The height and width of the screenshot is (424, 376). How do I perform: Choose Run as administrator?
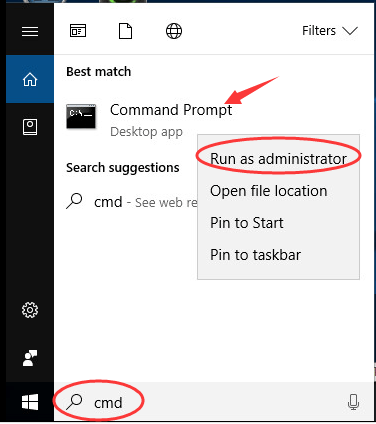pos(278,159)
